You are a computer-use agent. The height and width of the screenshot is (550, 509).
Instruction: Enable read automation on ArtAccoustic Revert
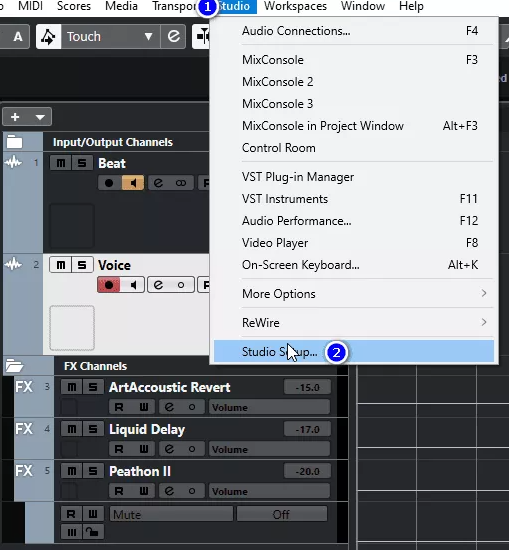(119, 407)
